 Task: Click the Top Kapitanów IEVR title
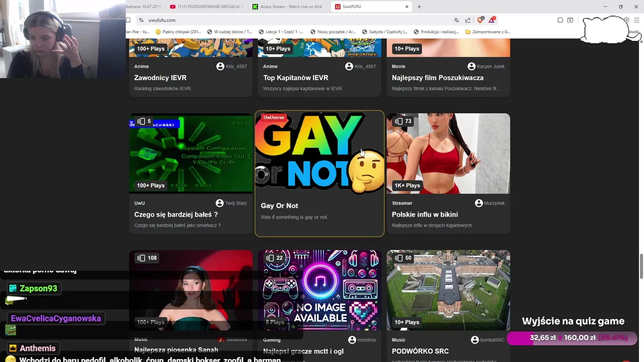point(296,78)
